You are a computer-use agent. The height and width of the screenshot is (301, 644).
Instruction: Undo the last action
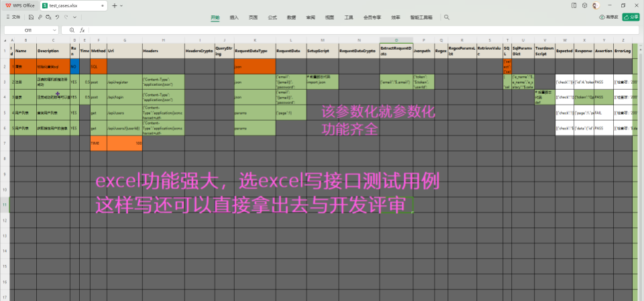click(x=57, y=17)
